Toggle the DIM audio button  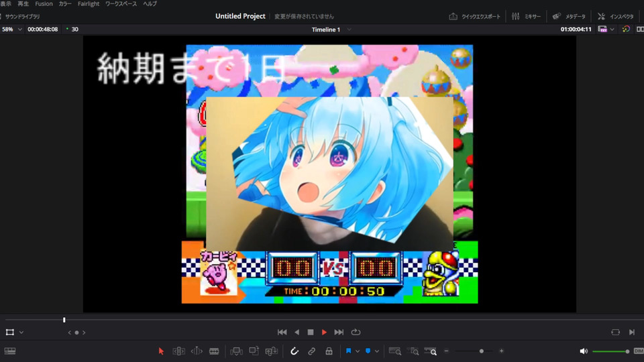(639, 351)
